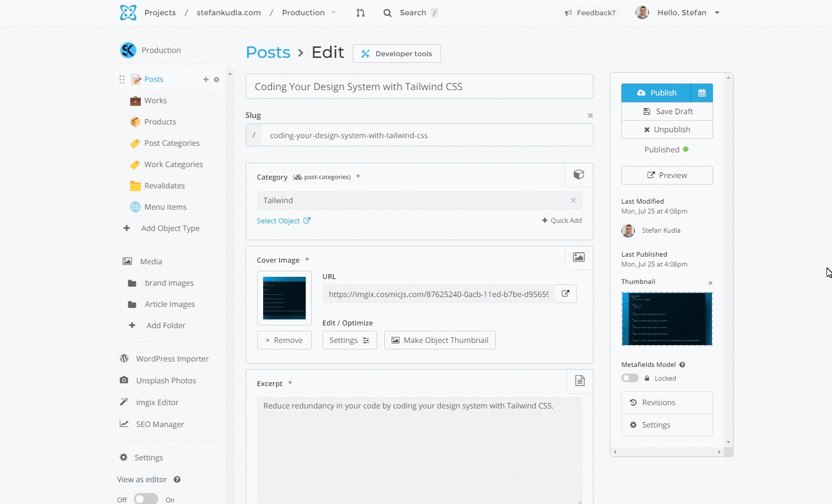Remove the Thumbnail with x icon

710,283
